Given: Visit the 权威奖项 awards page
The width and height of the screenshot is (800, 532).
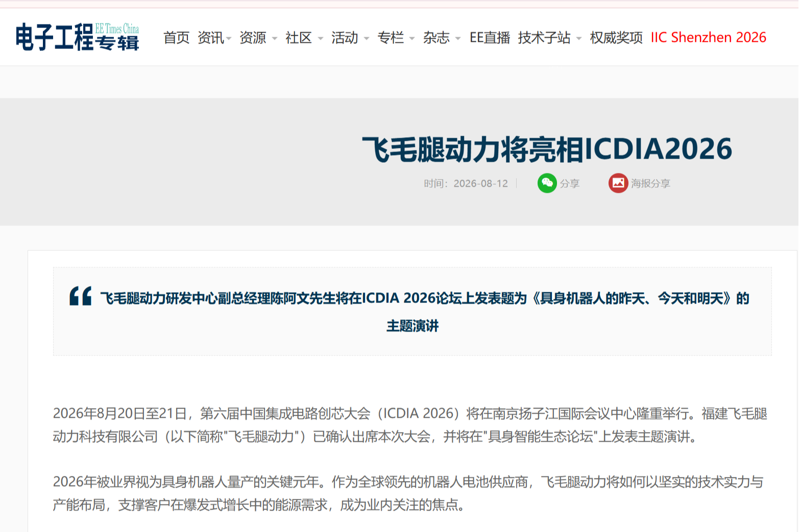Looking at the screenshot, I should (616, 38).
